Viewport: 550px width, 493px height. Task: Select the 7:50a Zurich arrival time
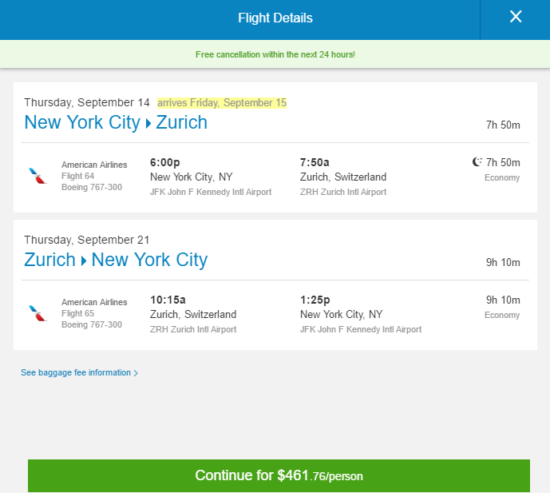tap(315, 162)
